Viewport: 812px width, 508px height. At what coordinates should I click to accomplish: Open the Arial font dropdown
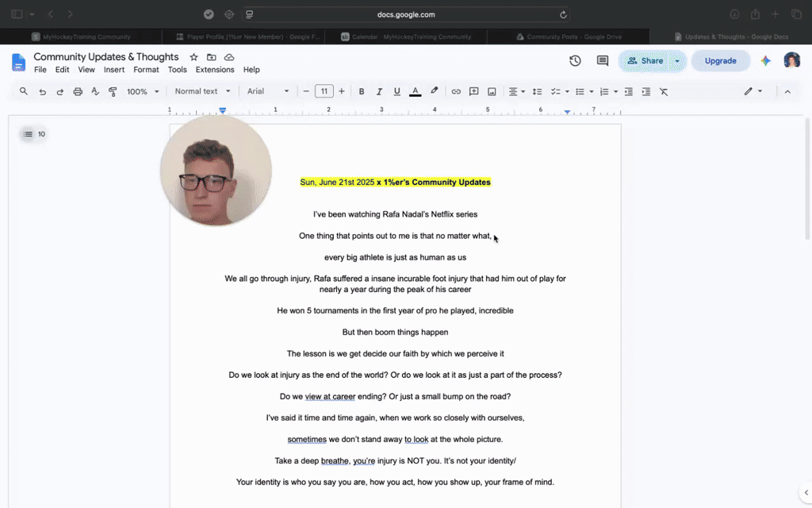coord(268,91)
